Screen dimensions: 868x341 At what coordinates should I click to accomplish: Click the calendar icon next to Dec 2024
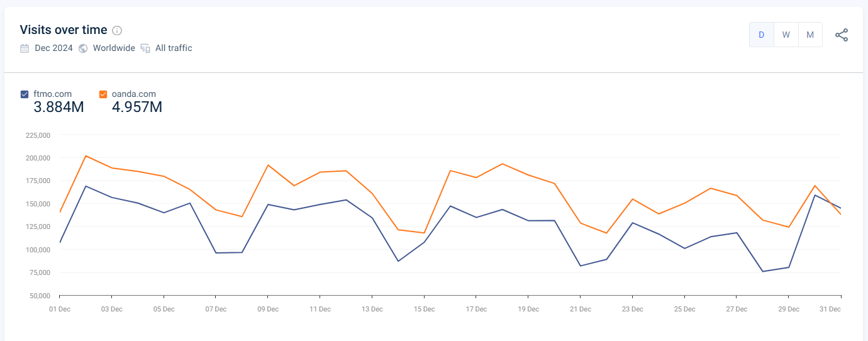click(25, 48)
